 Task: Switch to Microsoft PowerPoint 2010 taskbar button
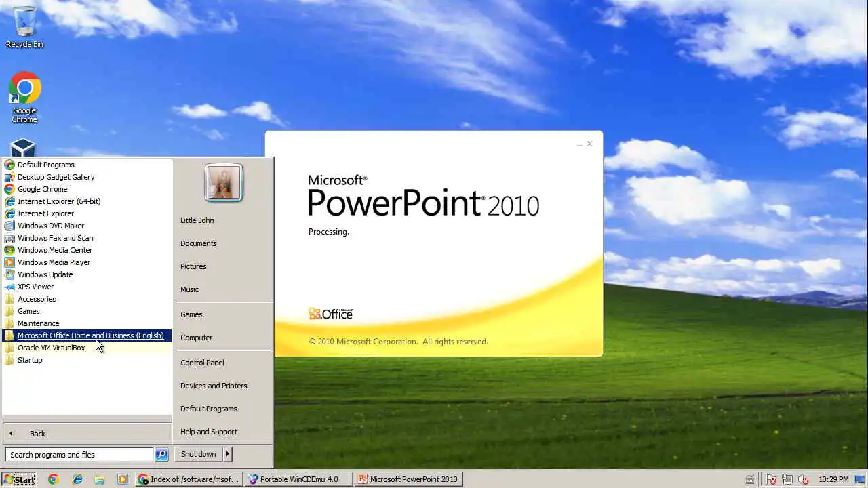(408, 479)
